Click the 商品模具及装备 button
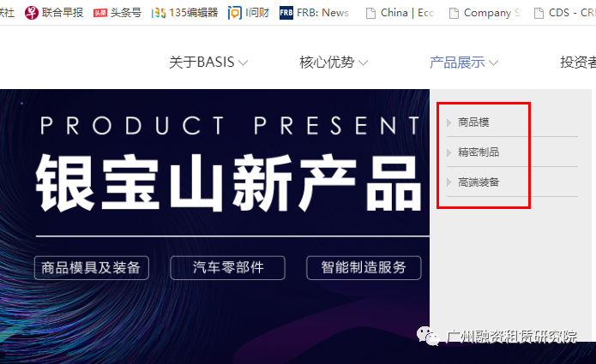Image resolution: width=596 pixels, height=364 pixels. point(91,267)
